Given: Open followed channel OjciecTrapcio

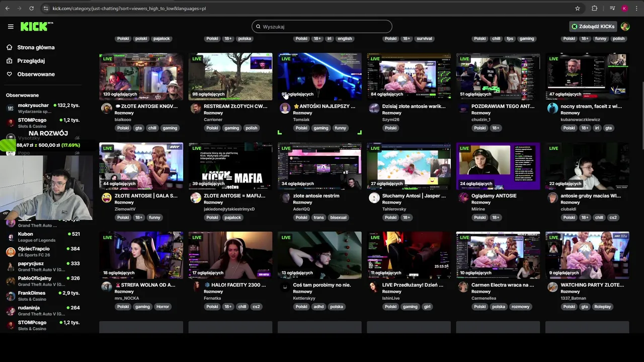Looking at the screenshot, I should point(43,251).
